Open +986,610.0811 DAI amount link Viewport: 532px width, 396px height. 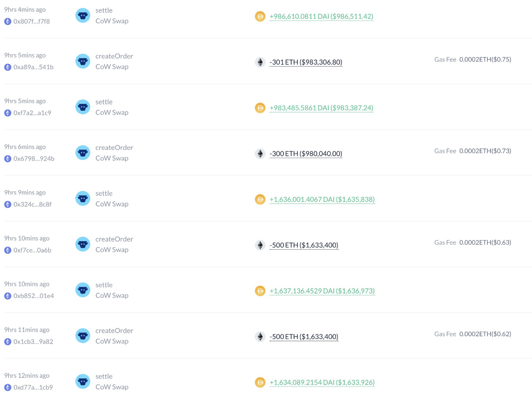(x=321, y=16)
